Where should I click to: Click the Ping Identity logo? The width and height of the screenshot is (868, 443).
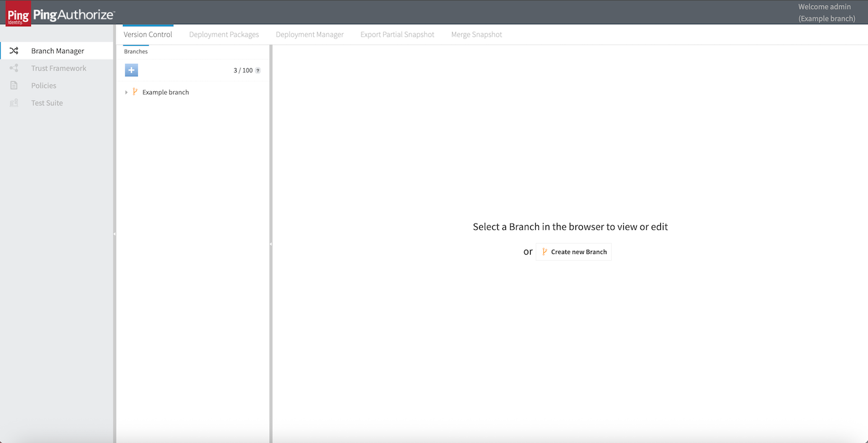click(x=18, y=12)
